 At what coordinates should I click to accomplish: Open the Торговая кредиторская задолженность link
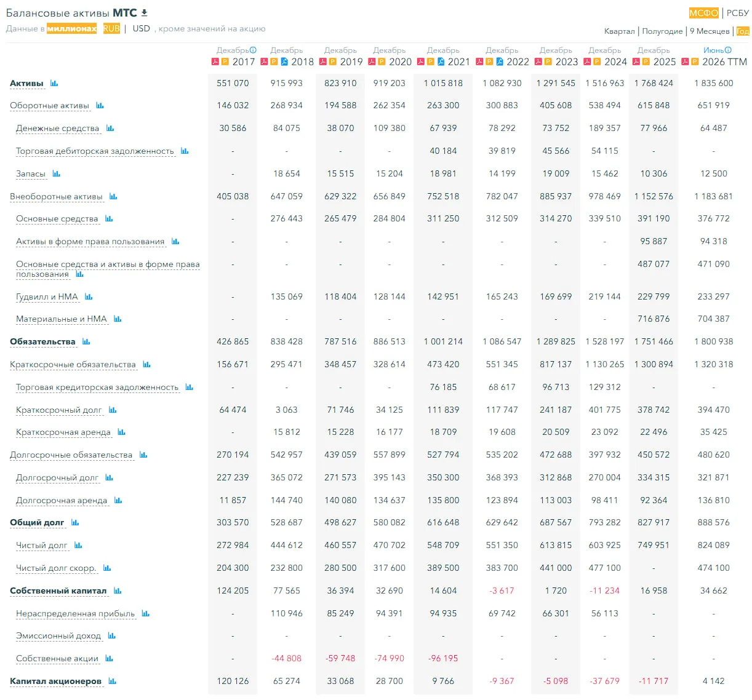coord(97,388)
